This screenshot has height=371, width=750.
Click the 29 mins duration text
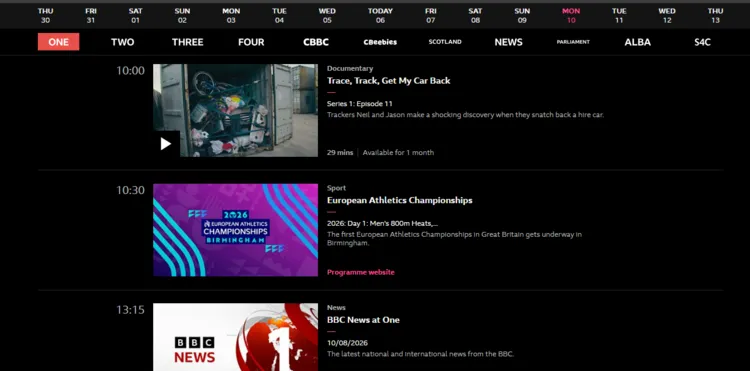[340, 153]
